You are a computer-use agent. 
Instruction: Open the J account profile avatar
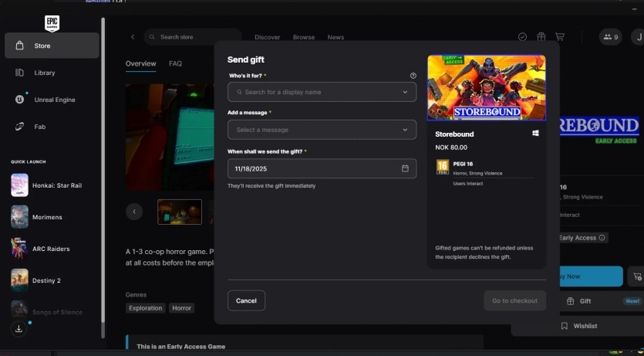click(x=639, y=37)
